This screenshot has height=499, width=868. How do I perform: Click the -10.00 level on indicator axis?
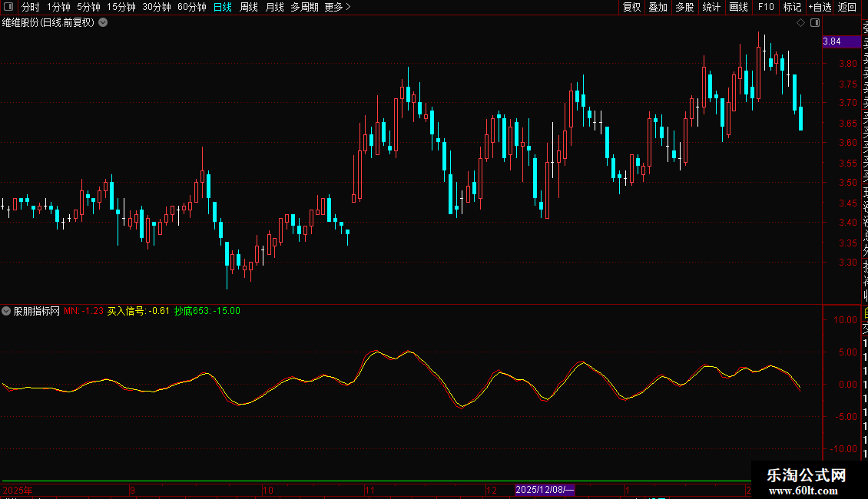pos(843,448)
